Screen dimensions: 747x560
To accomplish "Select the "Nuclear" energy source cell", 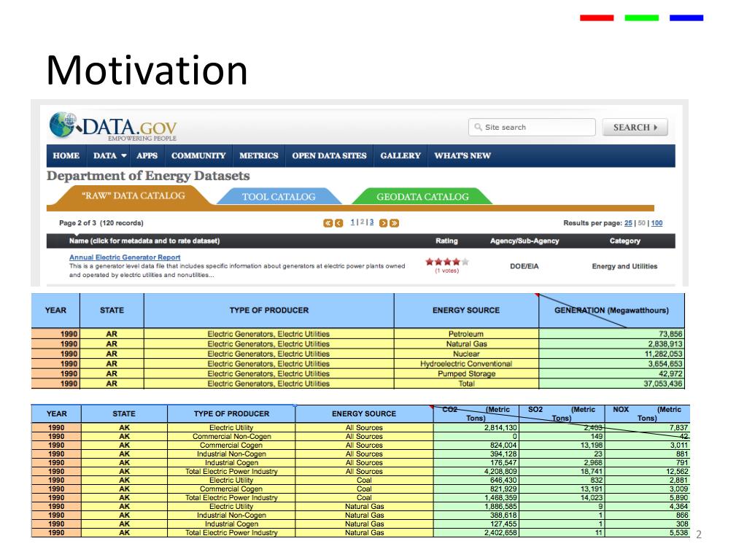I will click(466, 354).
